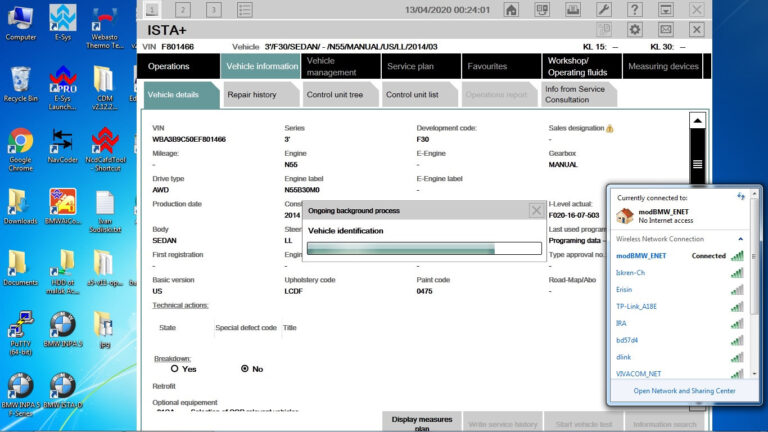Click the refresh network list icon
This screenshot has width=768, height=432.
[x=740, y=196]
